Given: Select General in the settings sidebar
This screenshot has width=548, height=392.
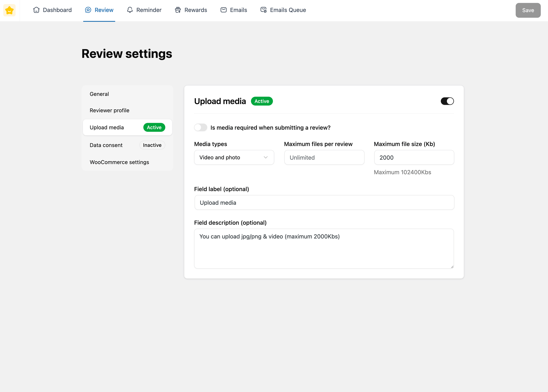Looking at the screenshot, I should 99,94.
